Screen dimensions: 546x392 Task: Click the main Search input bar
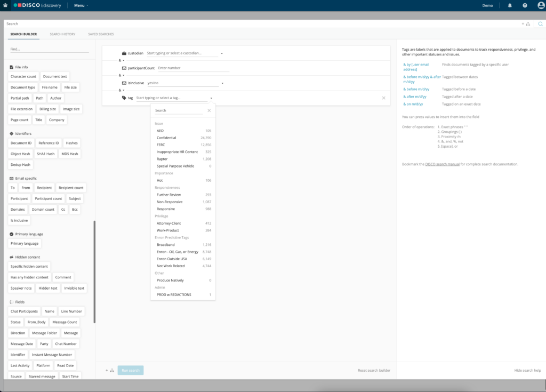[x=261, y=23]
